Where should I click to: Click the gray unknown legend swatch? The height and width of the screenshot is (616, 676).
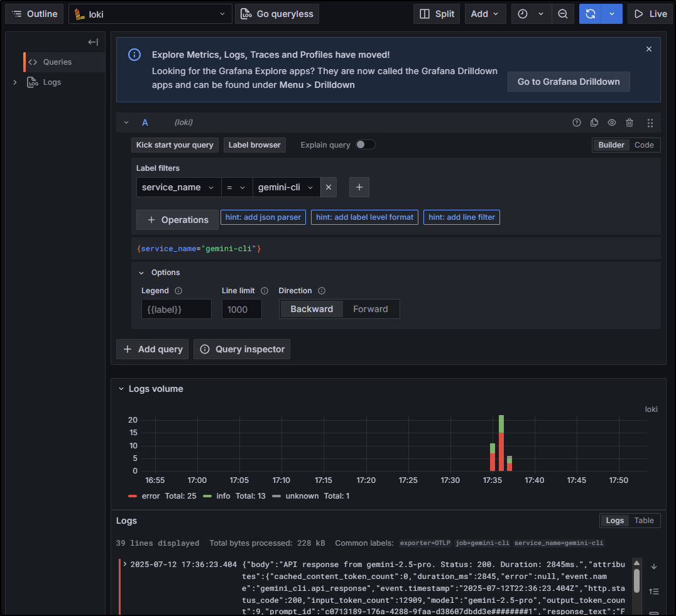click(276, 496)
